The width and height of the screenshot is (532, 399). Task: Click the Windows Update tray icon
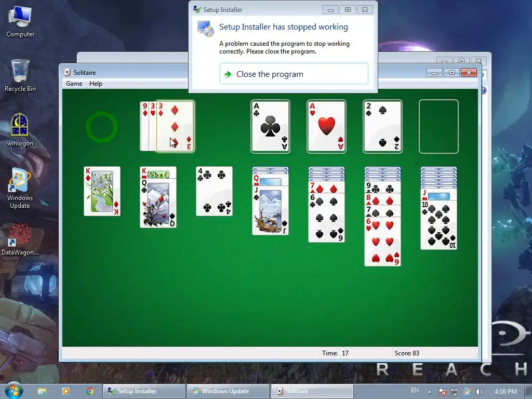coord(467,392)
